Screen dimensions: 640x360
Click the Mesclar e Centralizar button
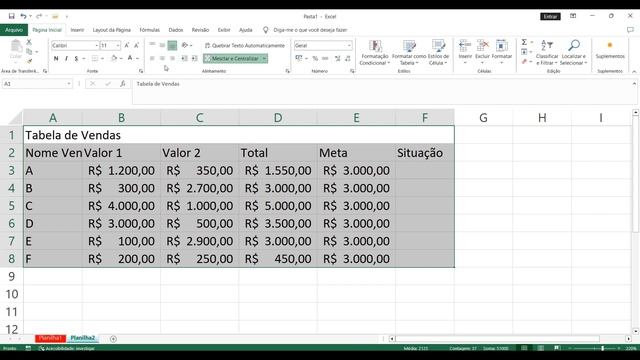[x=232, y=58]
